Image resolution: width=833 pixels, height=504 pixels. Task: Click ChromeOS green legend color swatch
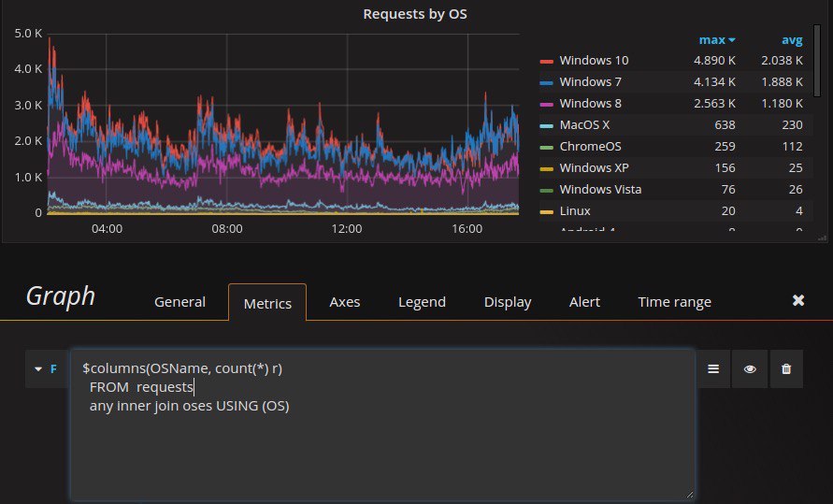pyautogui.click(x=546, y=148)
